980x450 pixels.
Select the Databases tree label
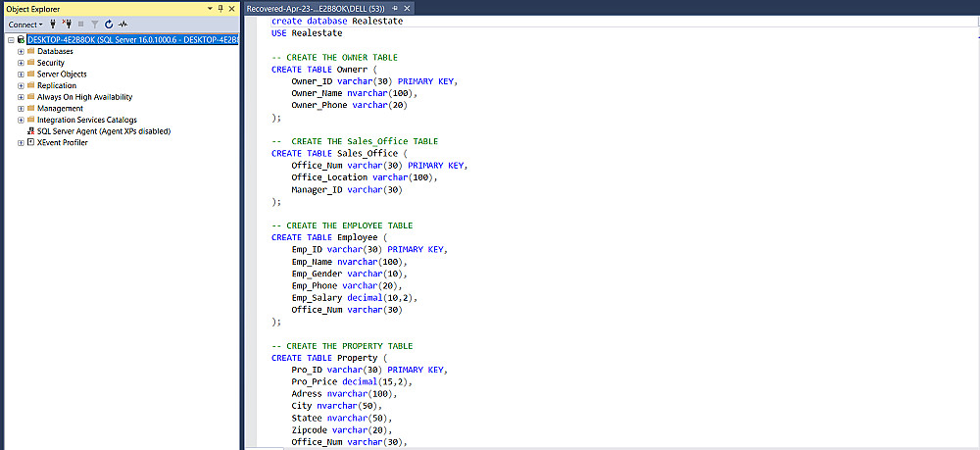point(55,51)
